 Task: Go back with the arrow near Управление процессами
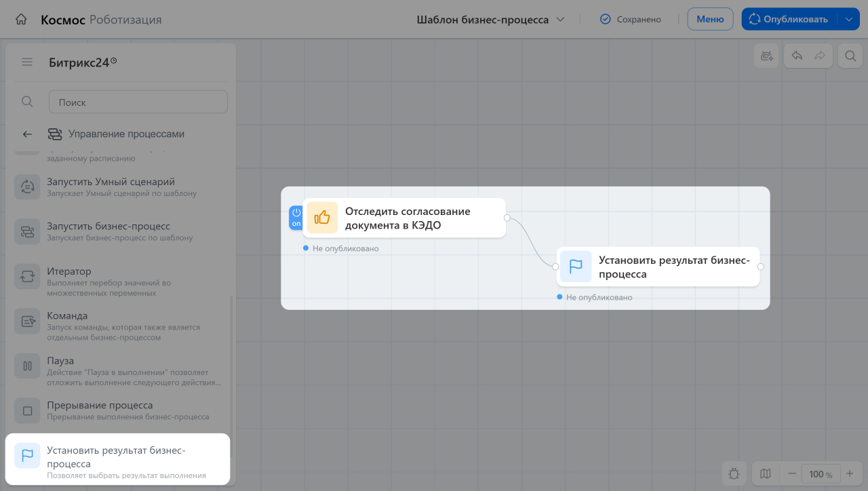[27, 134]
